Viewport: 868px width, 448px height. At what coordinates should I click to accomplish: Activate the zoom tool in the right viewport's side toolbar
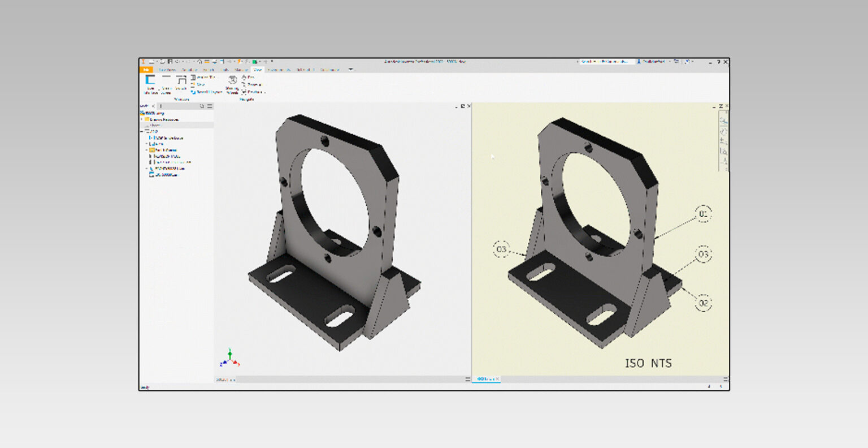pos(723,150)
